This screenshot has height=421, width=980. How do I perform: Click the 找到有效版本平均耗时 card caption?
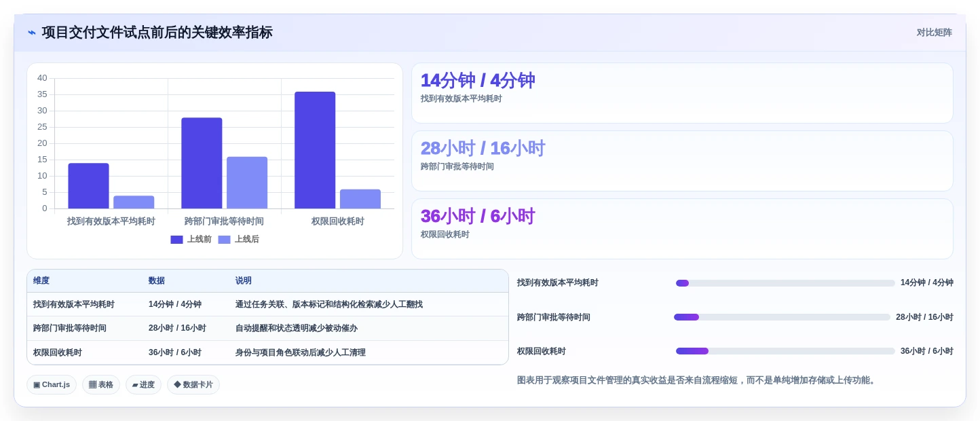click(461, 98)
